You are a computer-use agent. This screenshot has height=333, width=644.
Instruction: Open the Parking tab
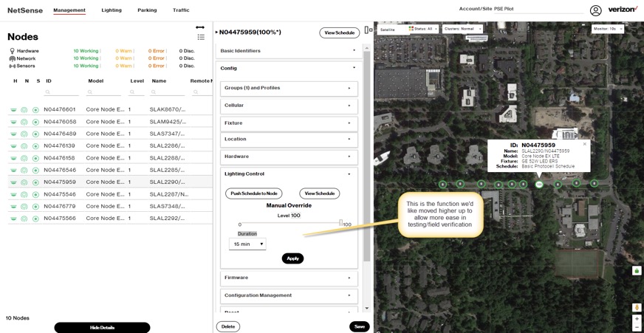tap(147, 10)
